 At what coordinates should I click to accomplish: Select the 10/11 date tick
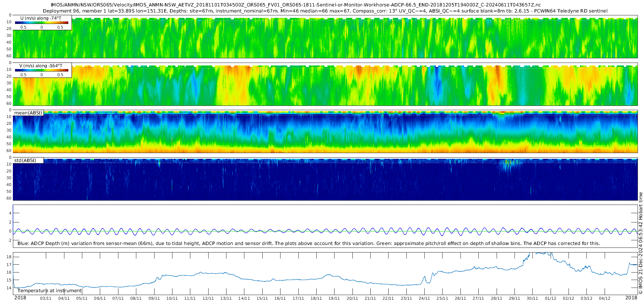[172, 298]
